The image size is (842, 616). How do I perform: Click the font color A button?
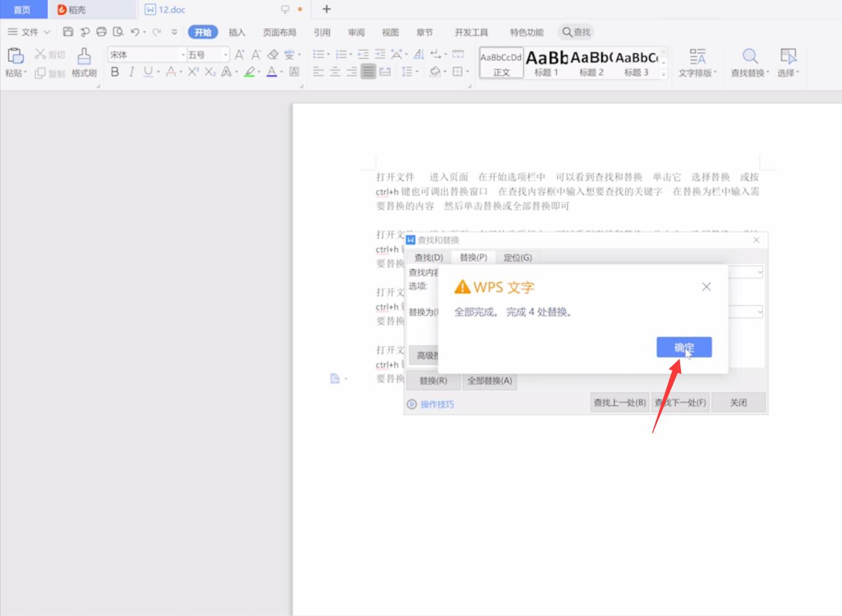click(271, 72)
